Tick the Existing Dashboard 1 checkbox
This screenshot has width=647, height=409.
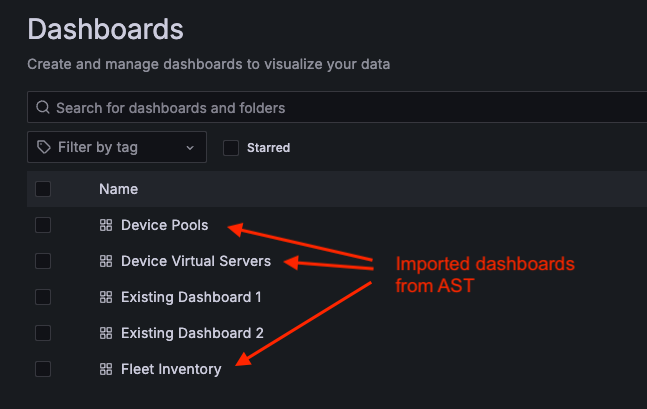coord(43,297)
